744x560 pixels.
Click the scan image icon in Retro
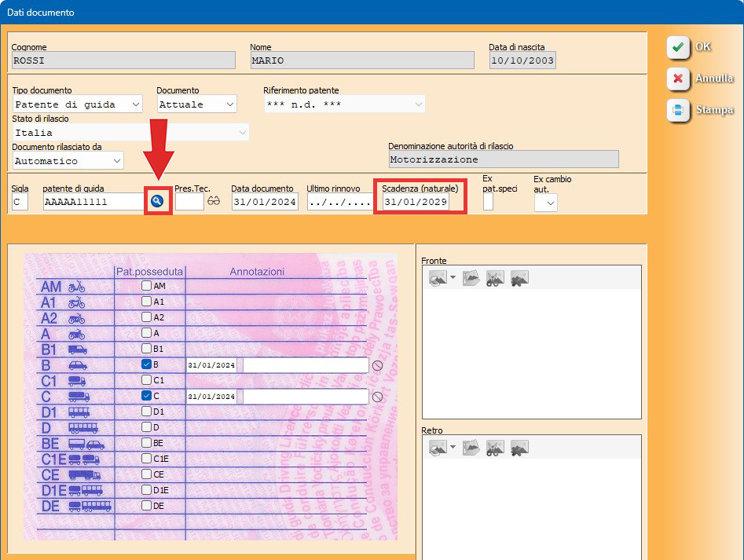[438, 448]
